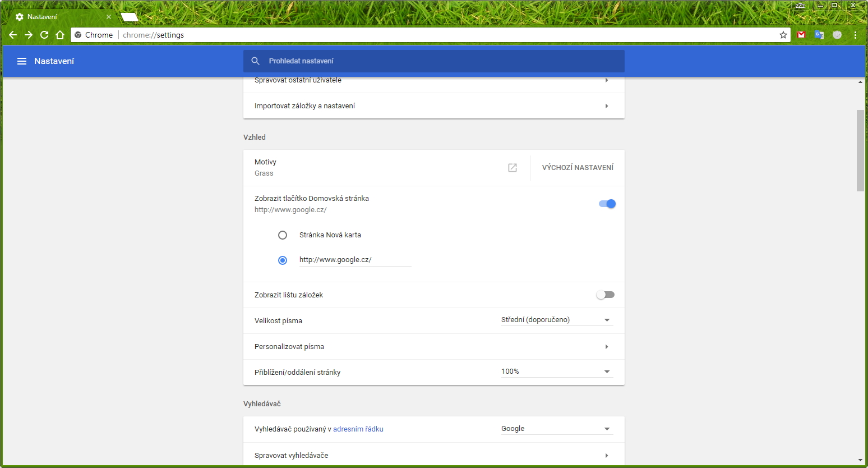Go back using the browser back arrow

[13, 35]
